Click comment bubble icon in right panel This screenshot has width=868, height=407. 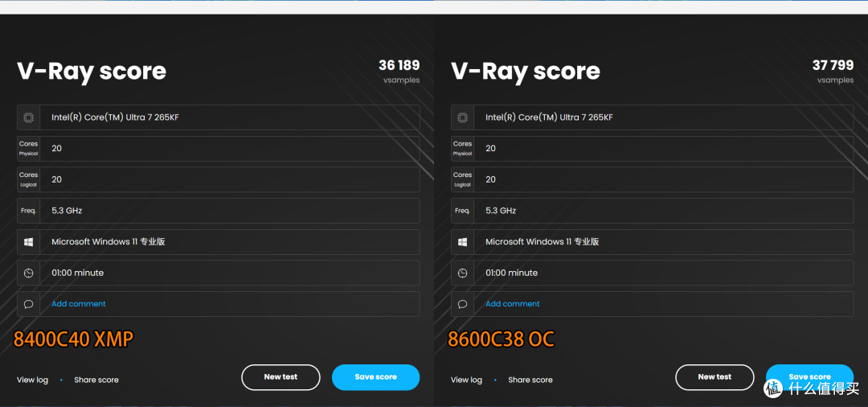(x=463, y=304)
